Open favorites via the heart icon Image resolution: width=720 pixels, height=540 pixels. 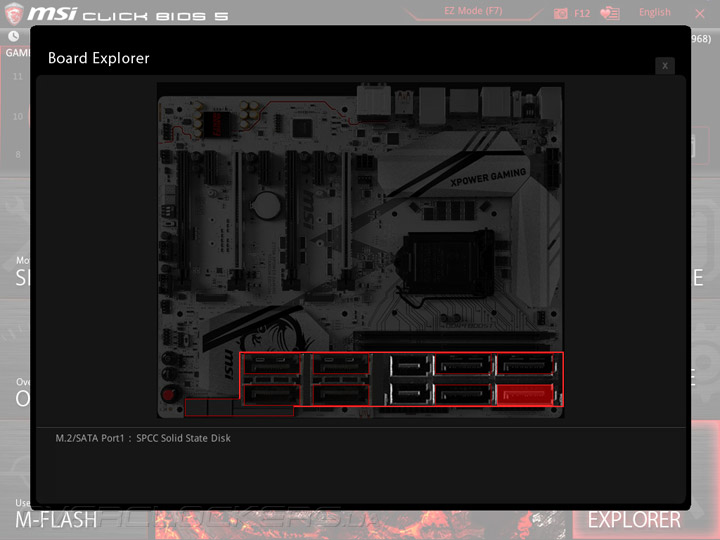pyautogui.click(x=610, y=13)
